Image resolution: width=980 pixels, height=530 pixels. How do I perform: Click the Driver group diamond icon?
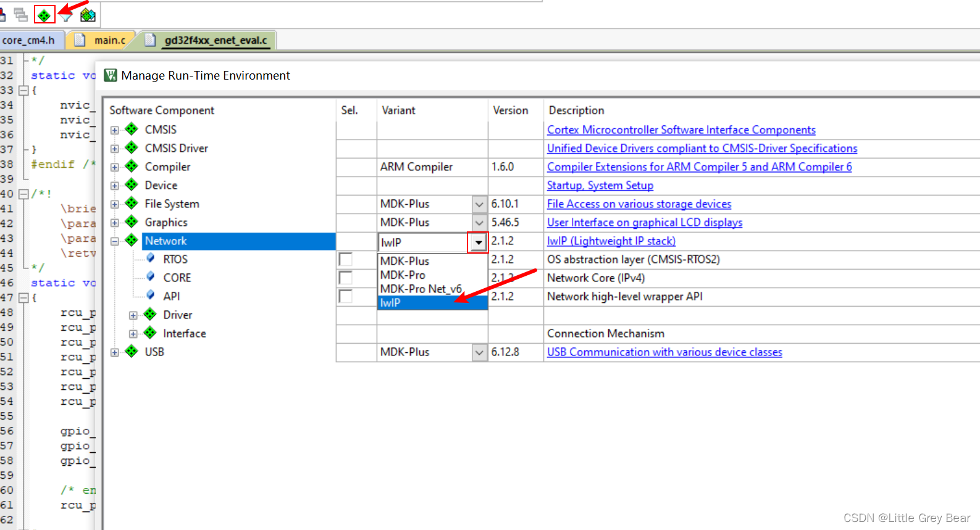click(x=150, y=314)
